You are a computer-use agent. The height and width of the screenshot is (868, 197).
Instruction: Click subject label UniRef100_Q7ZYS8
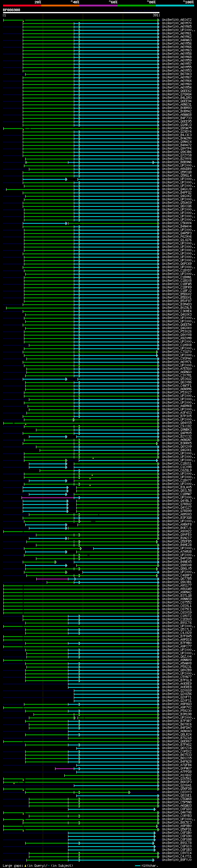tap(177, 155)
